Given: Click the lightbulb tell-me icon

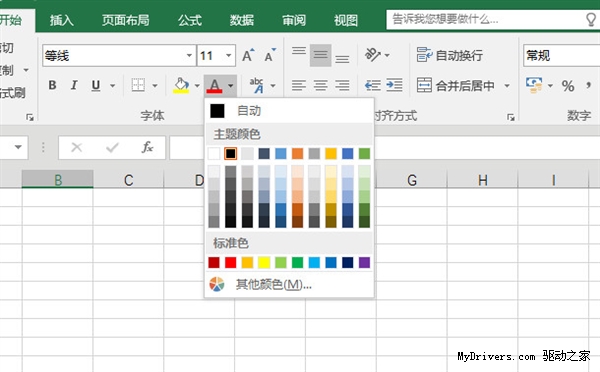Looking at the screenshot, I should coord(591,20).
